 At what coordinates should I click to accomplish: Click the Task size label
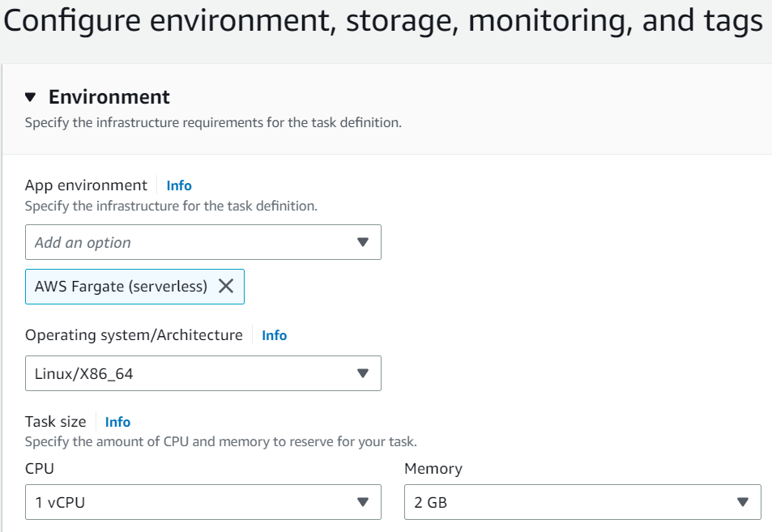click(56, 422)
